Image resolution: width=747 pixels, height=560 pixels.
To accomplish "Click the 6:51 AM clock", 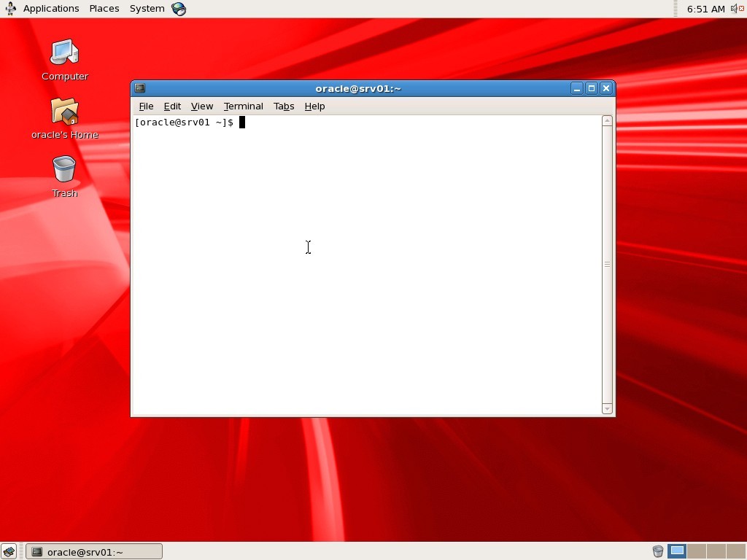I will point(705,9).
